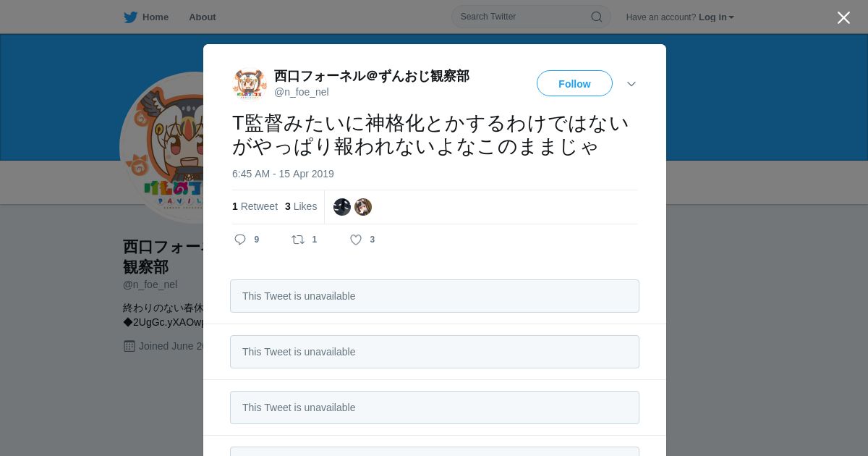Click the first unavailable tweet box

tap(435, 296)
